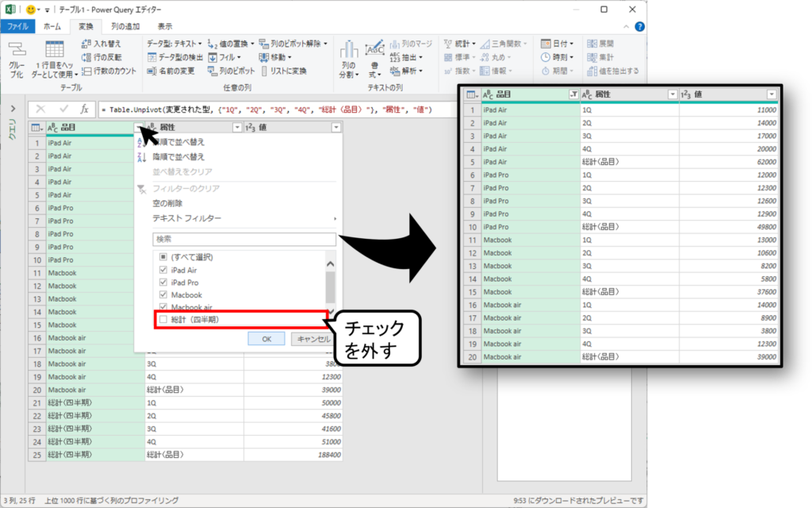Click the Scientific (指数) ribbon icon
Viewport: 812px width, 508px height.
pos(459,71)
